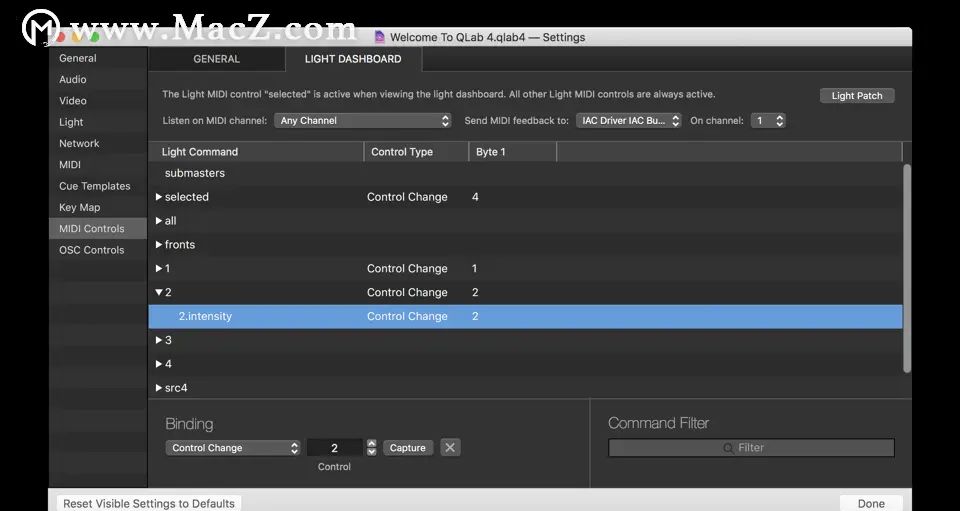Open General settings in sidebar
This screenshot has height=511, width=960.
coord(78,58)
